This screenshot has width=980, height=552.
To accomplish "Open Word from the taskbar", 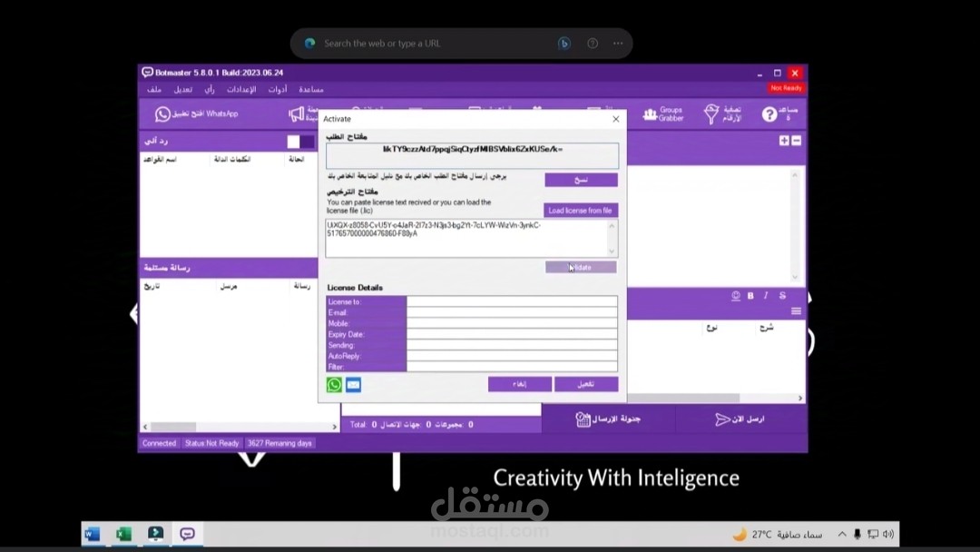I will pos(92,534).
